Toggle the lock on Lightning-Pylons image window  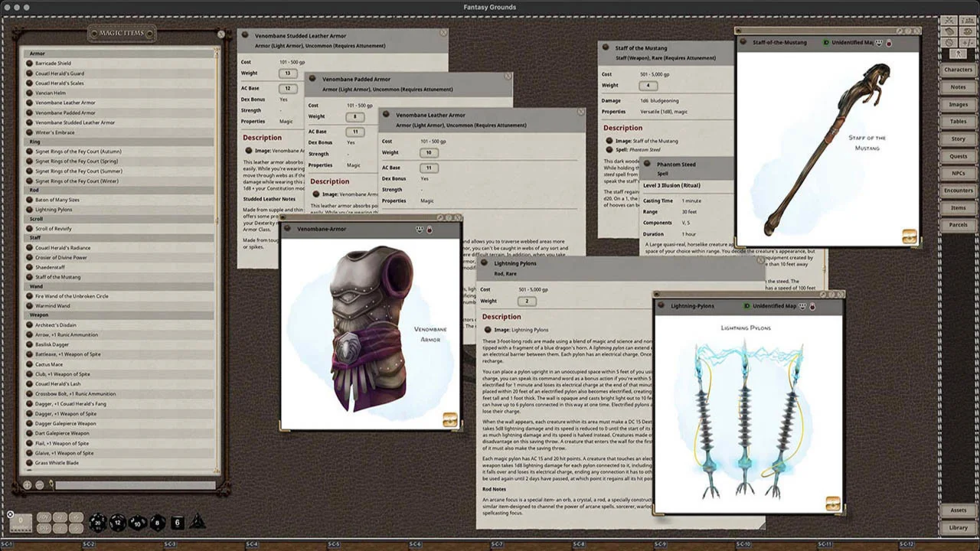tap(812, 306)
